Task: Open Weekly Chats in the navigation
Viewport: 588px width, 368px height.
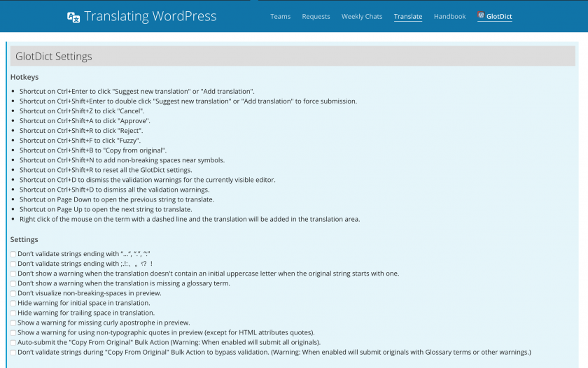Action: 362,17
